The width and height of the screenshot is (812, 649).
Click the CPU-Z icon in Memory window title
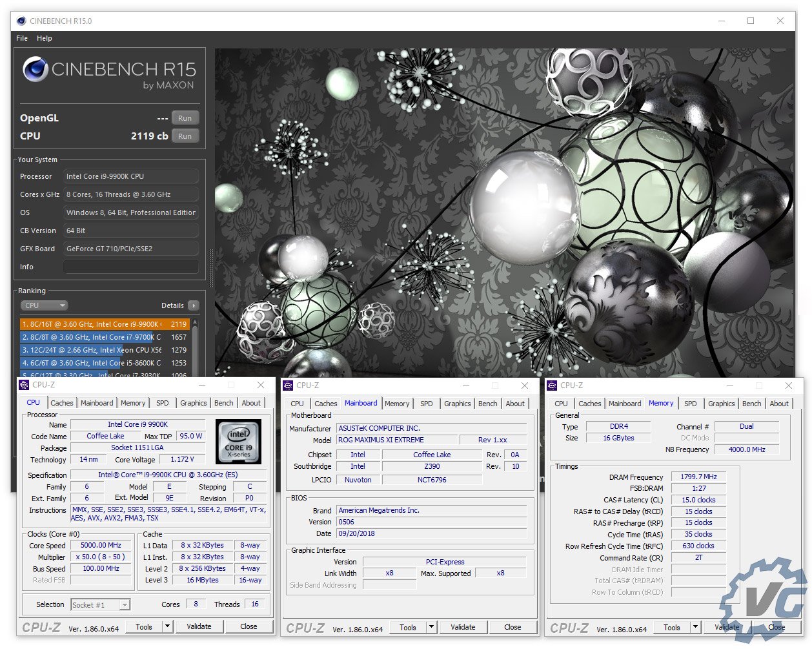coord(552,386)
